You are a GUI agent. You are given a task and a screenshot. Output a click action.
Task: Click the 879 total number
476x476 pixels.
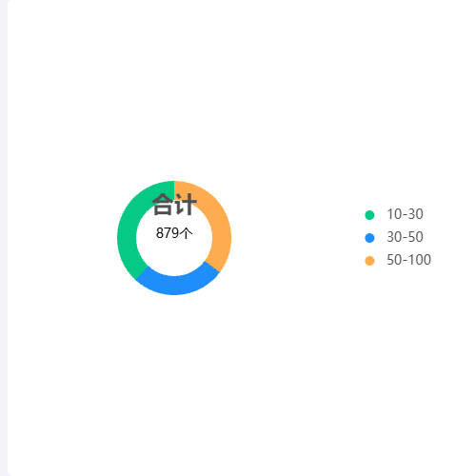click(x=168, y=233)
